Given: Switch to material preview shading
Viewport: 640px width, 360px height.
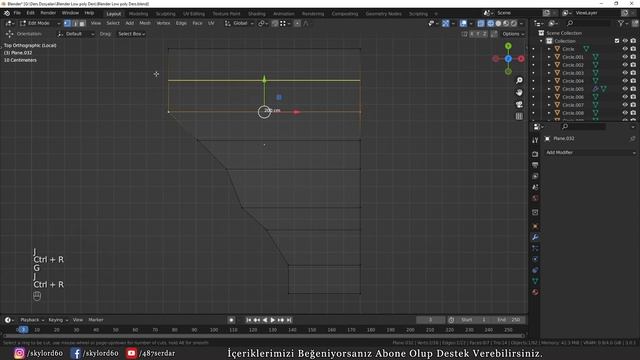Looking at the screenshot, I should (x=506, y=23).
